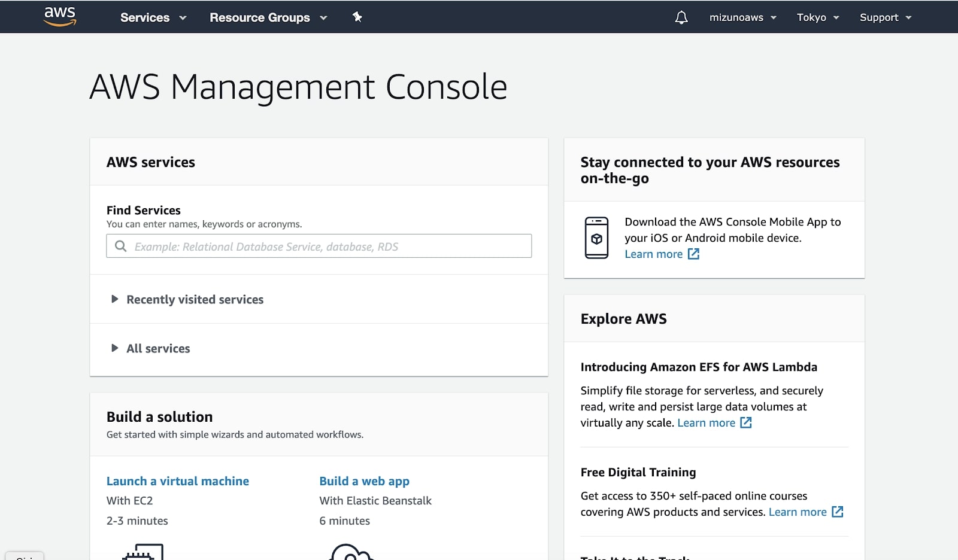Click the 'AWS services' panel heading

click(151, 162)
